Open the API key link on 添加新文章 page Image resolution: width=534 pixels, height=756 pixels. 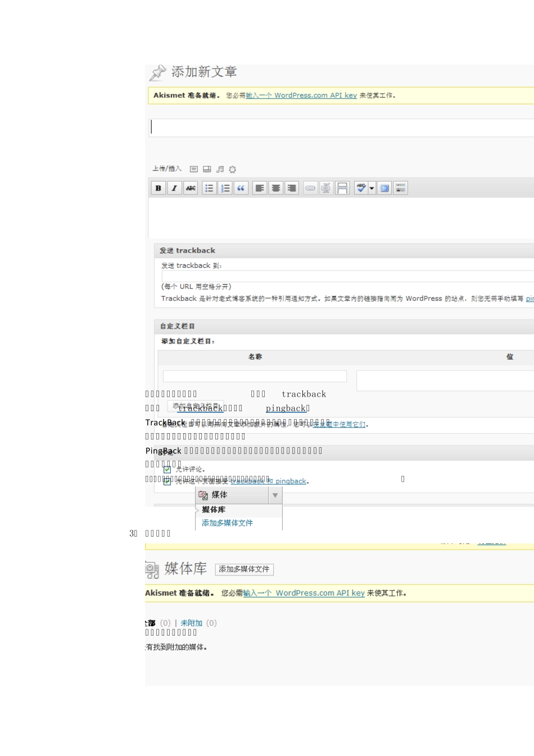[x=301, y=96]
